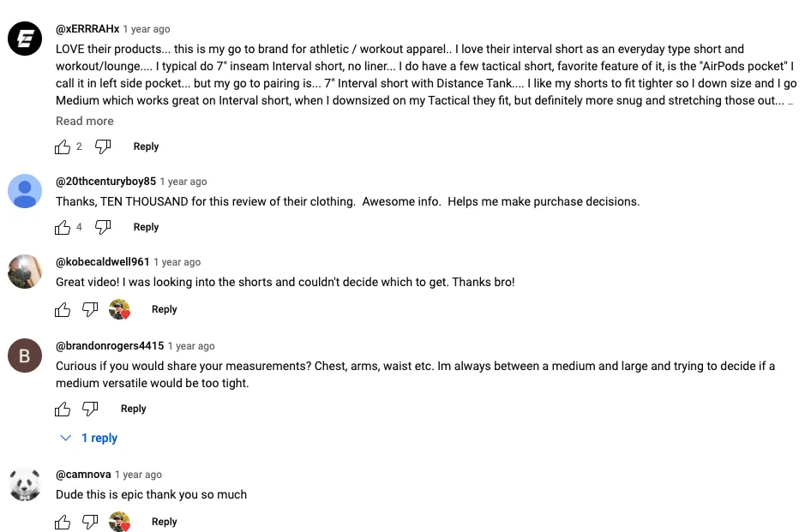
Task: Dislike the @xERRRAHx comment
Action: pyautogui.click(x=103, y=146)
